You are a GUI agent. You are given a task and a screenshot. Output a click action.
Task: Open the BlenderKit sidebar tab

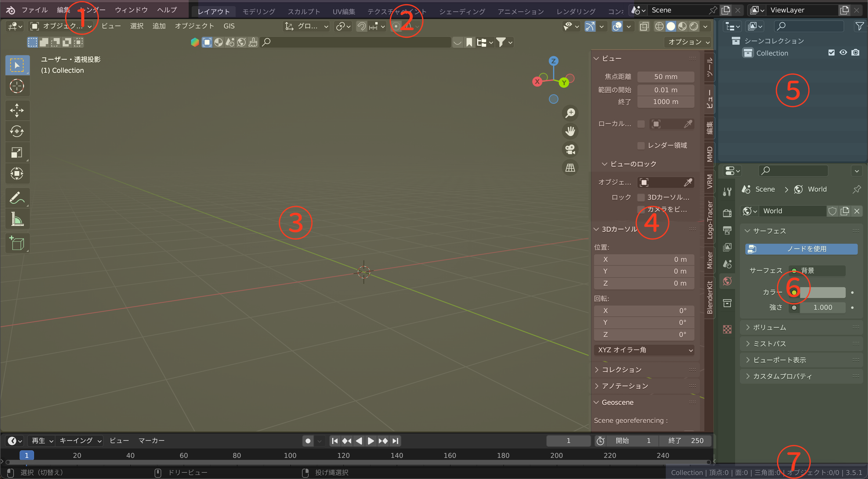click(x=710, y=297)
